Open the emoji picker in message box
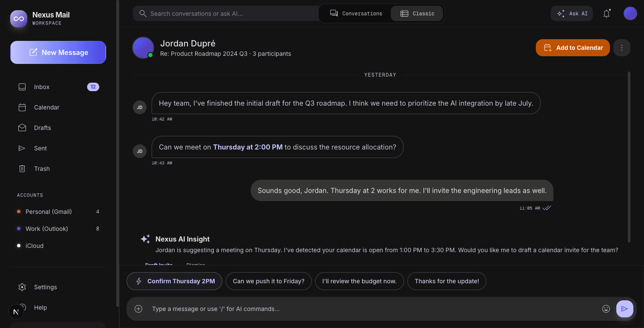The width and height of the screenshot is (644, 328). tap(606, 309)
